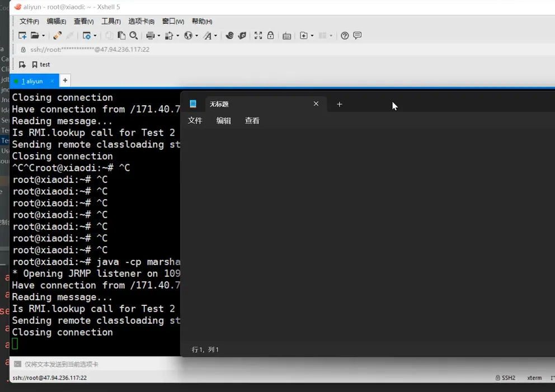Select the aliyun session tab
This screenshot has width=555, height=392.
click(32, 81)
